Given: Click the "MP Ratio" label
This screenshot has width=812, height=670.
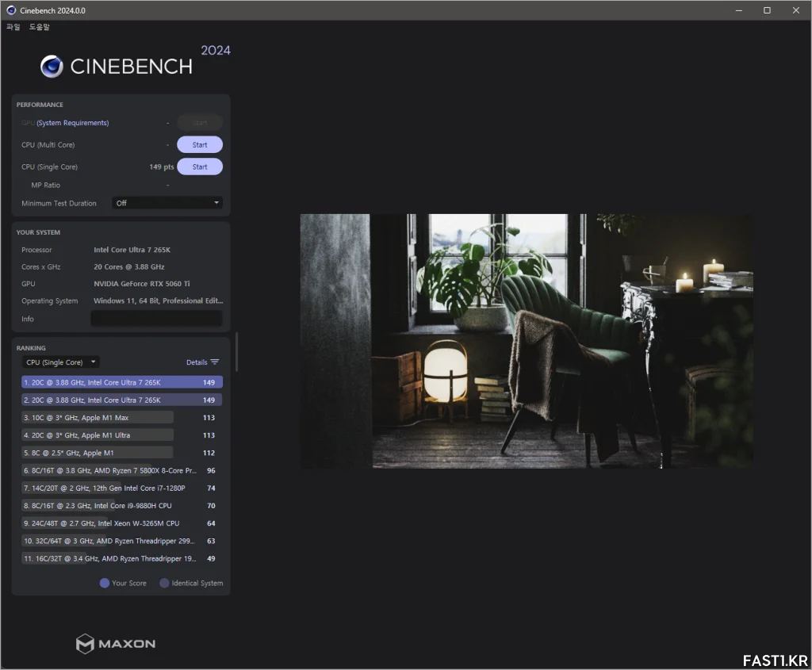Looking at the screenshot, I should pos(45,185).
